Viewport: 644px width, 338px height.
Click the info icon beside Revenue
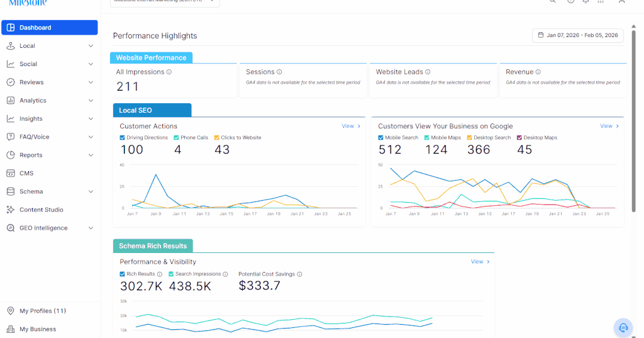click(x=538, y=72)
